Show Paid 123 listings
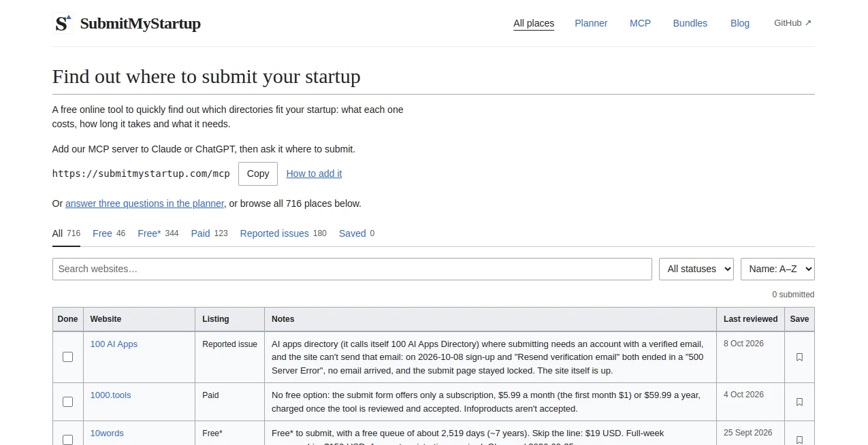Image resolution: width=868 pixels, height=445 pixels. point(209,233)
